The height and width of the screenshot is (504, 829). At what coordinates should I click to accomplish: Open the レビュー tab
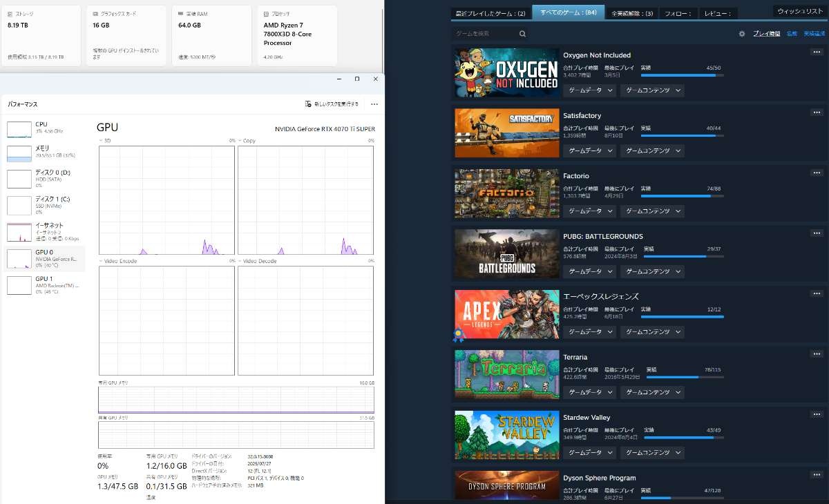click(718, 13)
